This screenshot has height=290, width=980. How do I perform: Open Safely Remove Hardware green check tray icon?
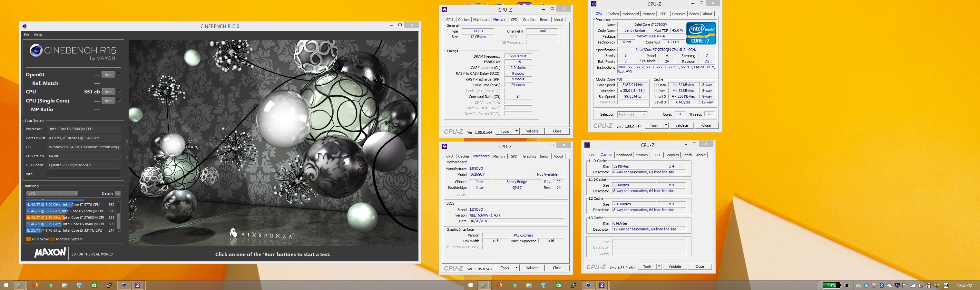point(859,286)
